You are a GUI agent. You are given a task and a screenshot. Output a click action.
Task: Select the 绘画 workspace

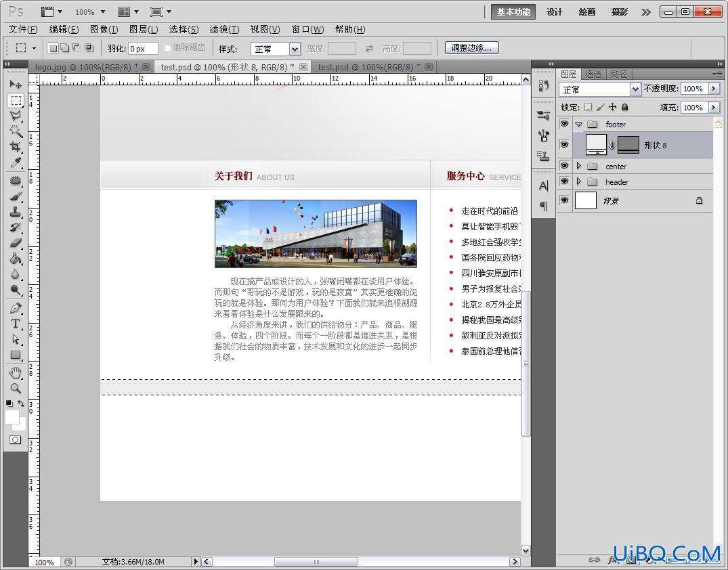click(587, 12)
